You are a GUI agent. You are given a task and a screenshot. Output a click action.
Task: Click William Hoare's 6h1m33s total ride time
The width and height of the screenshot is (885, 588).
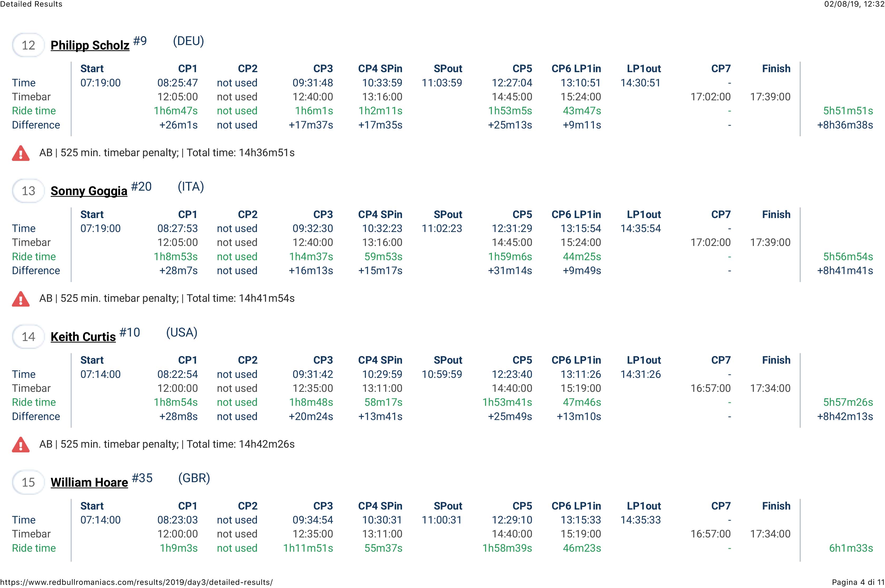851,548
